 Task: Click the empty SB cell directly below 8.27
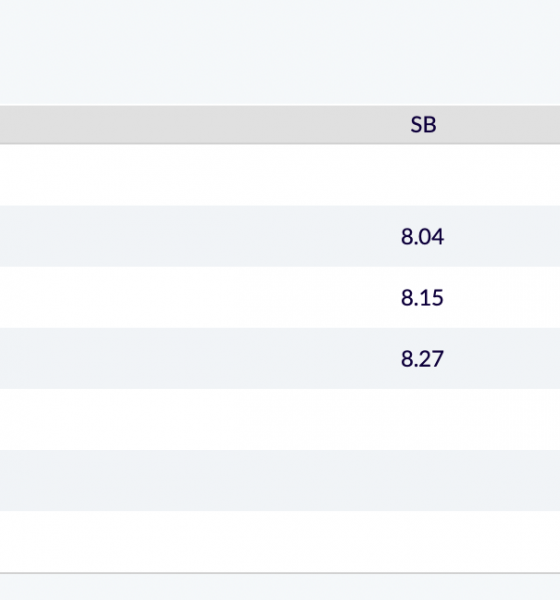point(422,419)
